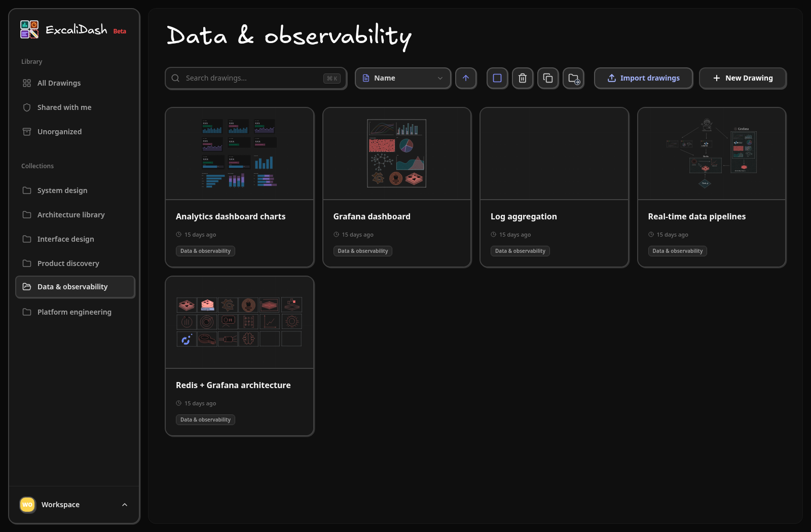
Task: Click the chevron arrow in the Name dropdown
Action: click(440, 78)
